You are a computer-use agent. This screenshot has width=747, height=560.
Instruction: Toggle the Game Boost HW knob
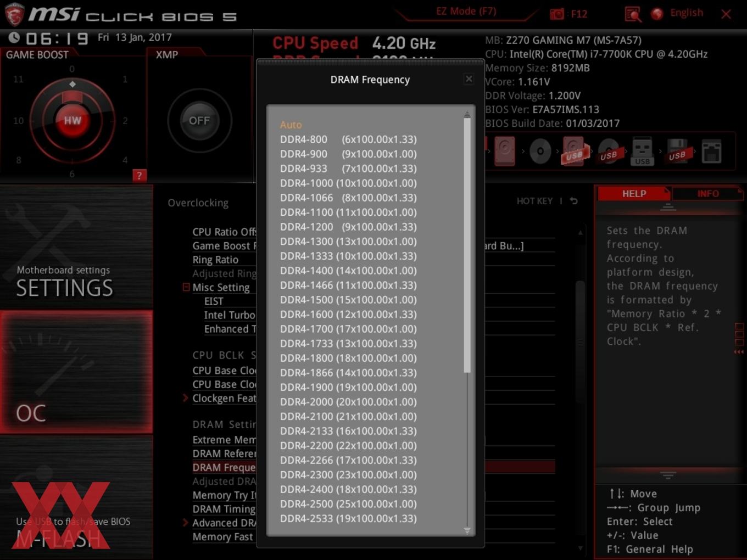(73, 120)
